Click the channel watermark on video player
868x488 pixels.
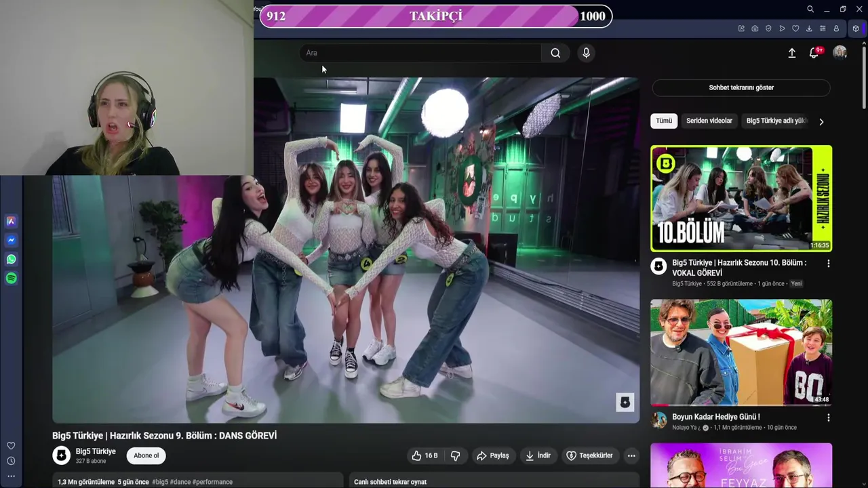coord(625,402)
